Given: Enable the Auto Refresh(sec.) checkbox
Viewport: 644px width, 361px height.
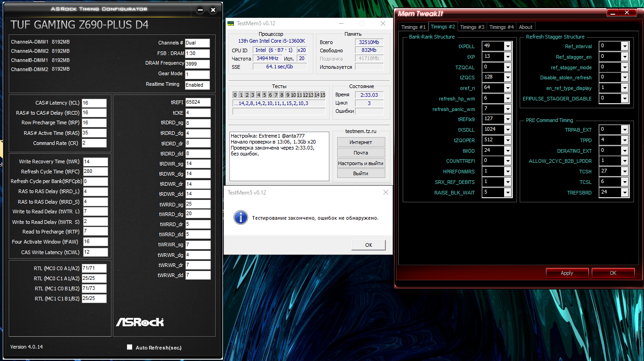Looking at the screenshot, I should click(x=130, y=347).
